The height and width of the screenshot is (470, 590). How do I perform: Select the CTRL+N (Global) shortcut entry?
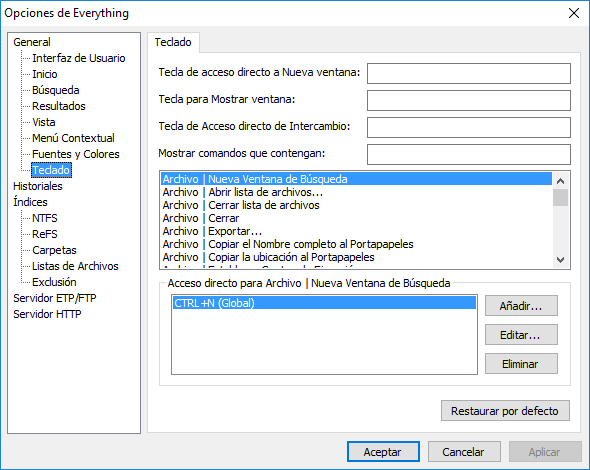(x=324, y=303)
